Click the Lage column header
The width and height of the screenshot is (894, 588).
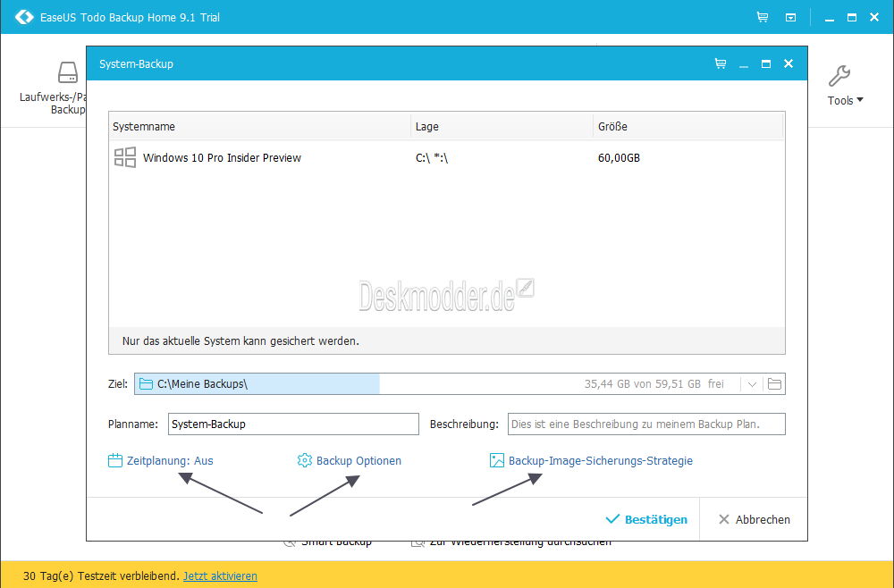502,127
